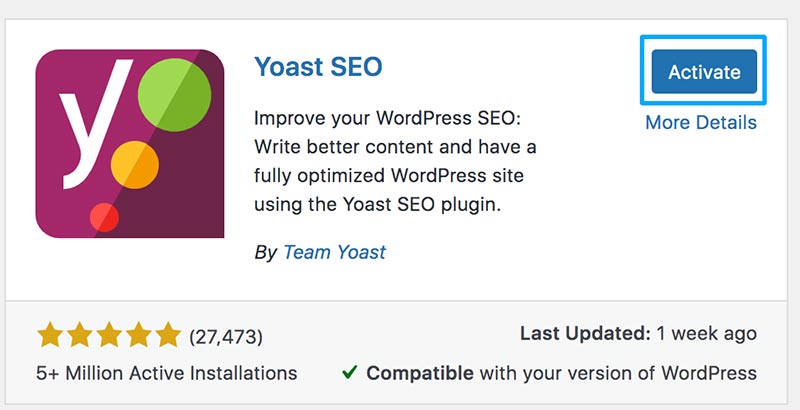This screenshot has width=800, height=410.
Task: Click the orange circle in Yoast logo
Action: tap(135, 160)
